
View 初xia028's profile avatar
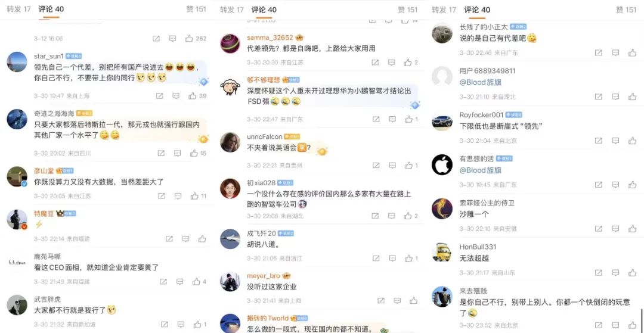tap(230, 188)
